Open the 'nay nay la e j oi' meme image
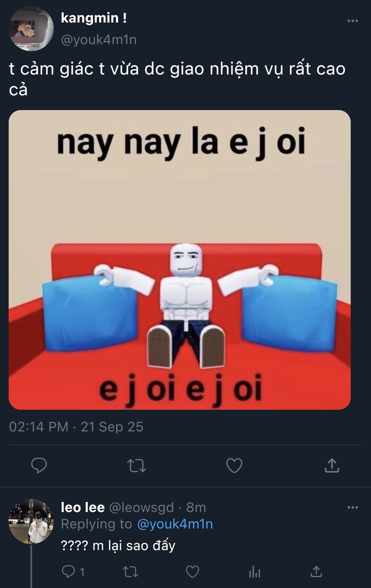371x588 pixels. [180, 260]
